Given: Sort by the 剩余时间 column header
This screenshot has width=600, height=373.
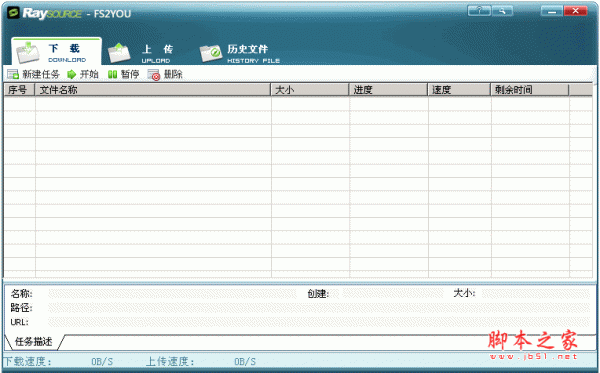Looking at the screenshot, I should (x=530, y=90).
